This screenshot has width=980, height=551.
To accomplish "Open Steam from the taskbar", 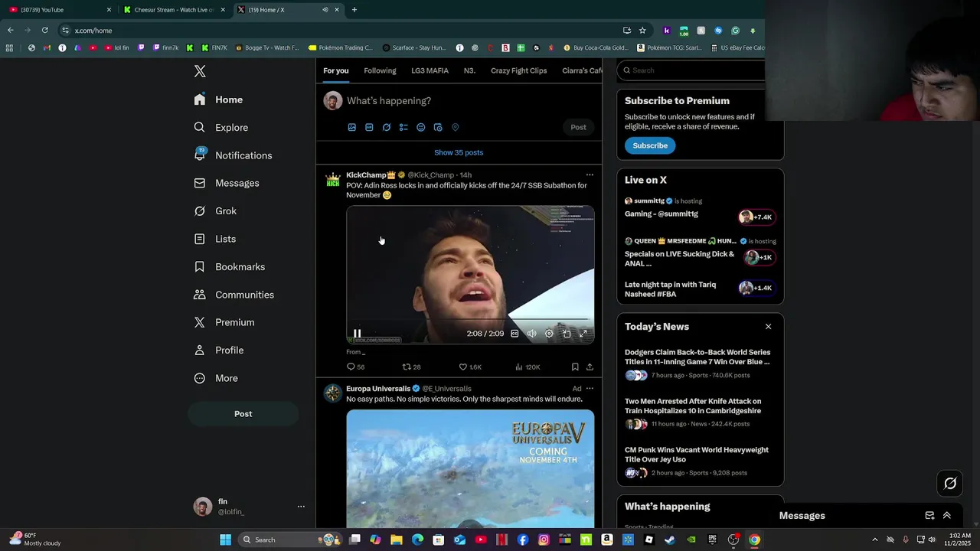I will (x=670, y=540).
